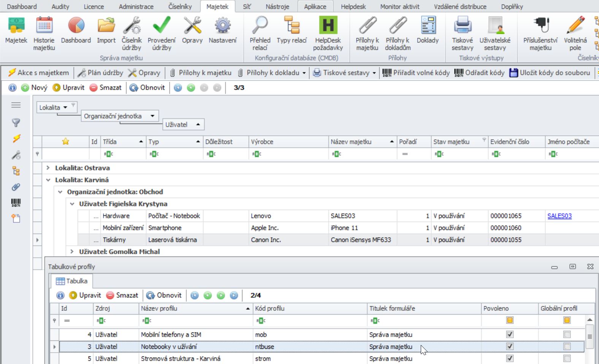The width and height of the screenshot is (599, 364).
Task: Switch to the Helpdesk ribbon tab
Action: 353,6
